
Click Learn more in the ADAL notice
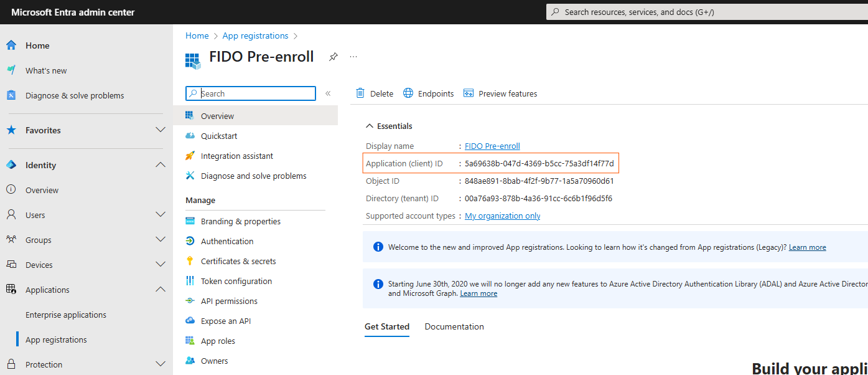pos(478,293)
